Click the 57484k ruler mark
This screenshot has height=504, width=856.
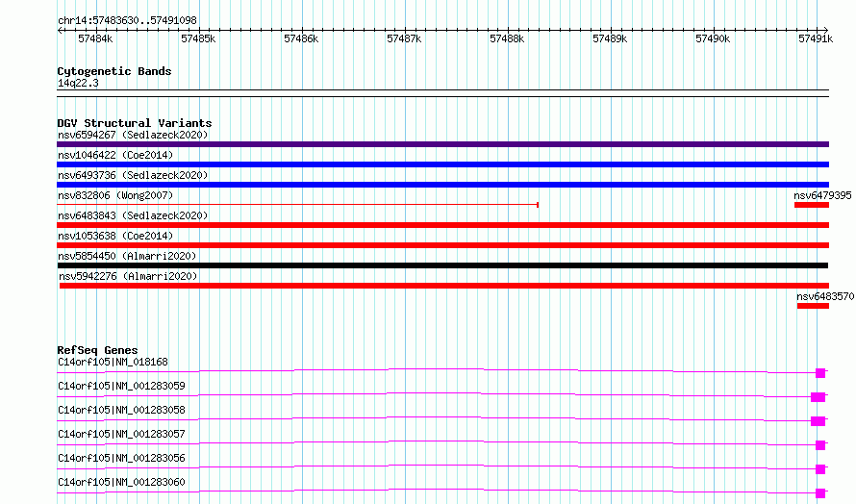pos(95,38)
